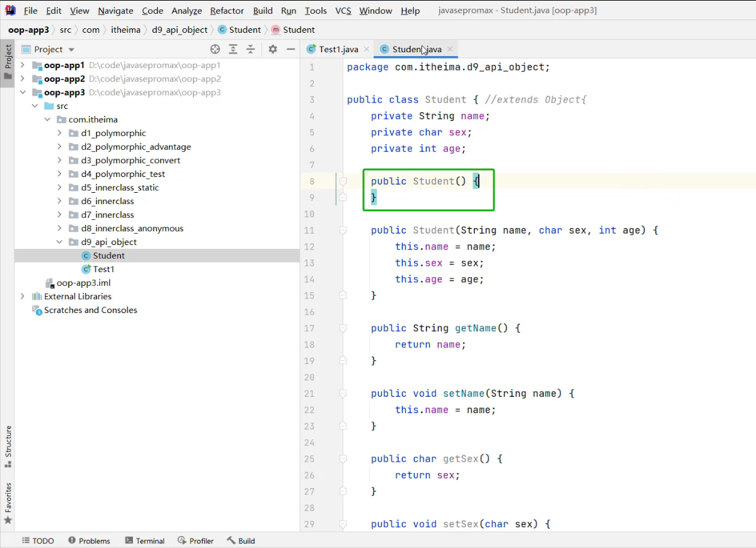Expand the d1_polymorphic package
This screenshot has width=756, height=548.
point(60,133)
